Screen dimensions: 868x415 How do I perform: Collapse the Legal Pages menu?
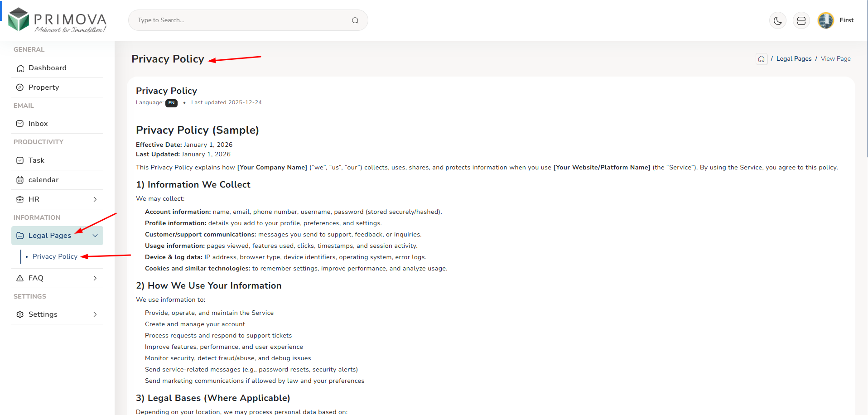click(x=95, y=236)
